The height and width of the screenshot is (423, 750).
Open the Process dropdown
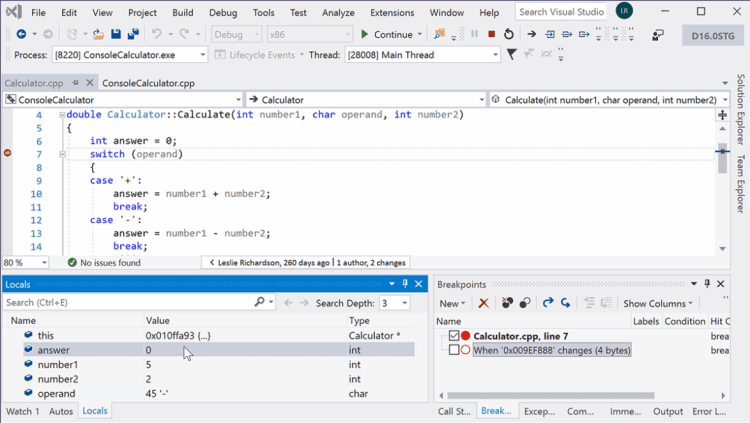(x=202, y=55)
